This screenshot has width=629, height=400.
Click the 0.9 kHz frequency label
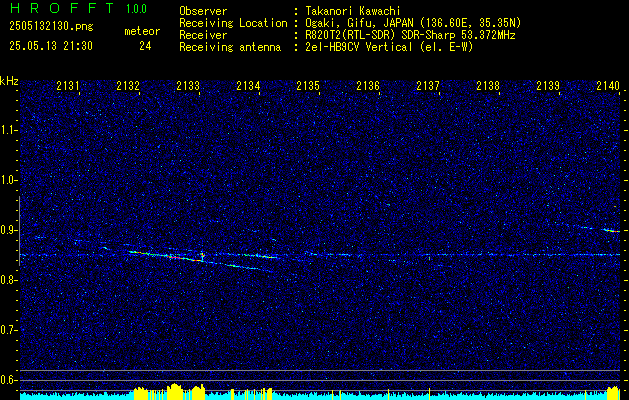pyautogui.click(x=9, y=230)
